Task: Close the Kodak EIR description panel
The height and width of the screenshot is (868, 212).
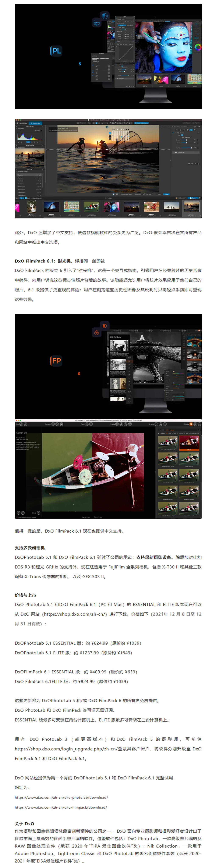Action: 38,513
